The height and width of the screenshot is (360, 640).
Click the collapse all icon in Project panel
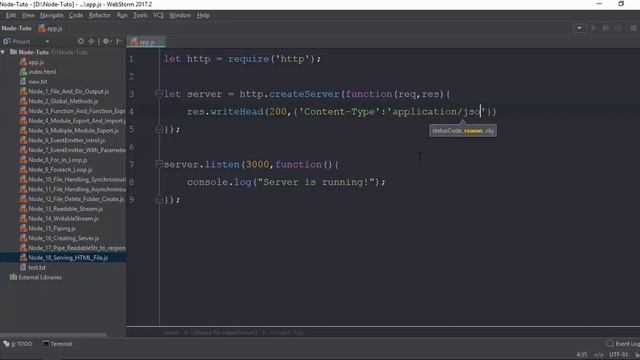pos(91,41)
